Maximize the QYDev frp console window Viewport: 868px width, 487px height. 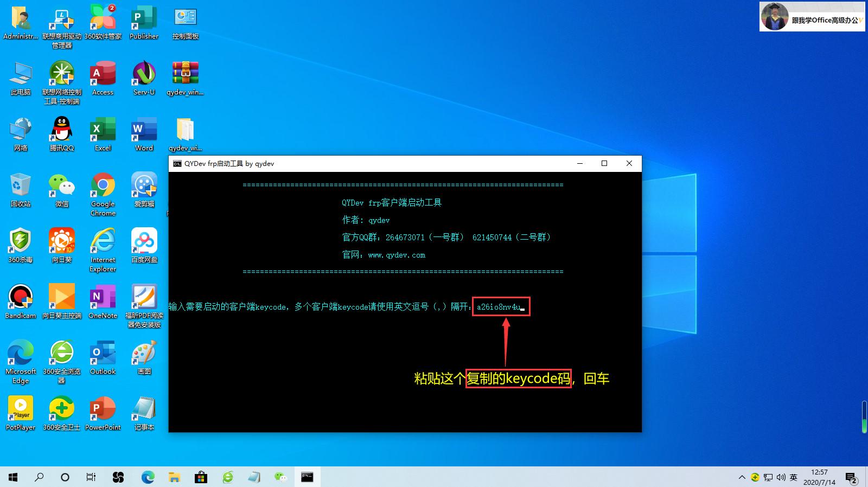coord(604,163)
